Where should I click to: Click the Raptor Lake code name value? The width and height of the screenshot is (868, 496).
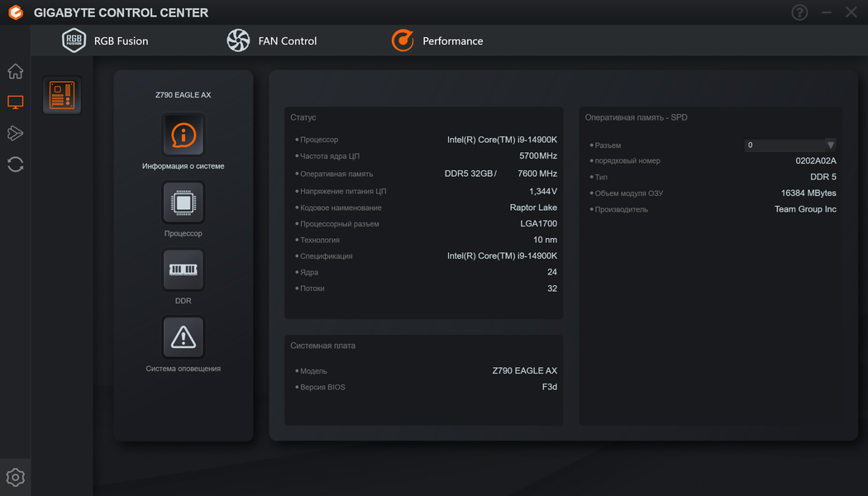point(534,207)
